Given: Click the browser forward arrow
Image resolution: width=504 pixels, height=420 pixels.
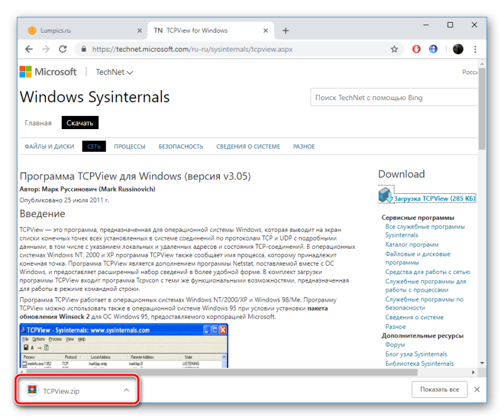Looking at the screenshot, I should click(46, 49).
